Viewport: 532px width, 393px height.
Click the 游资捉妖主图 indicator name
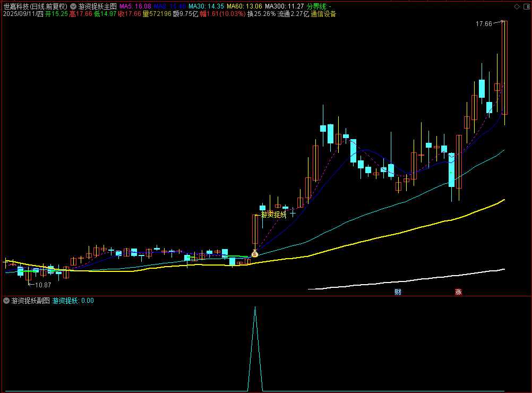(97, 6)
